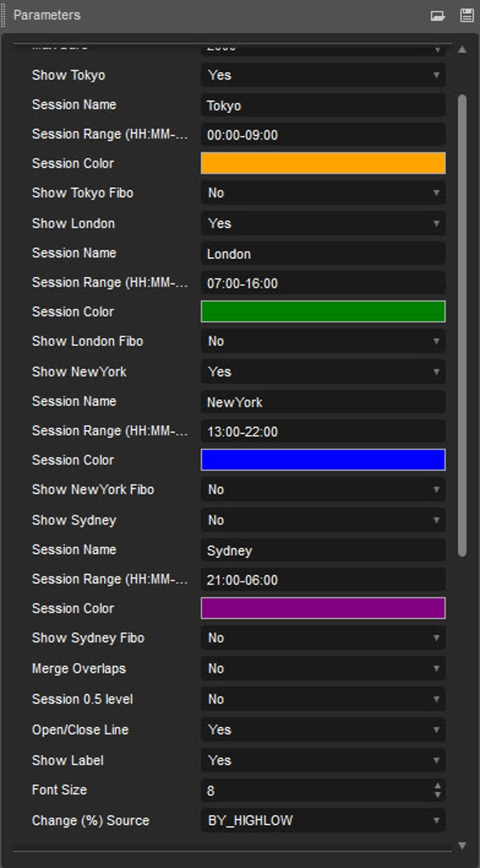Click the scroll down arrow of the list

[462, 845]
